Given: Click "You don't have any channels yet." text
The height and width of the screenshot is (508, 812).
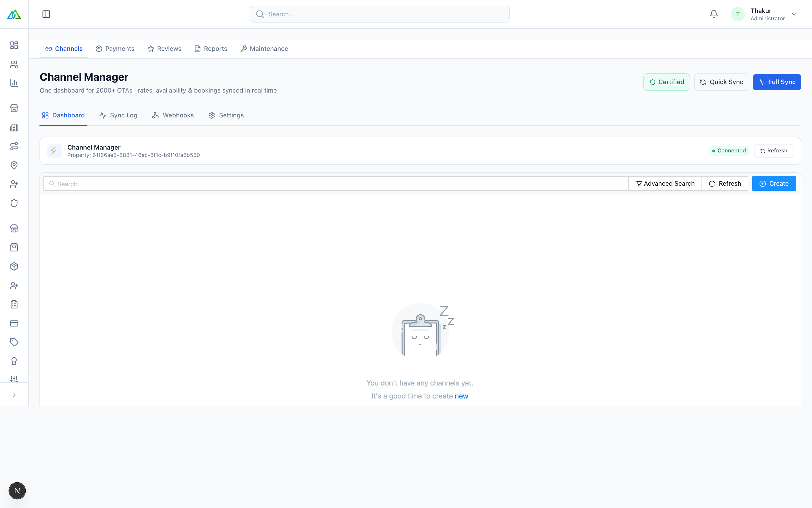Looking at the screenshot, I should (420, 383).
